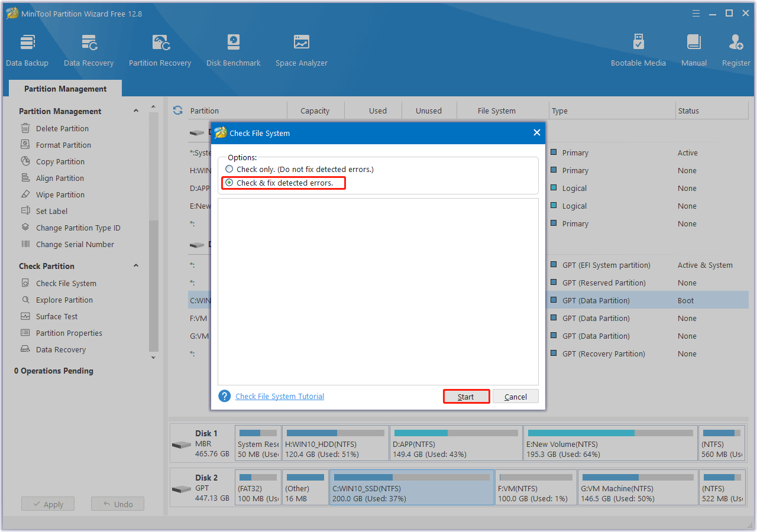
Task: Sort by the Type column header
Action: click(x=612, y=111)
